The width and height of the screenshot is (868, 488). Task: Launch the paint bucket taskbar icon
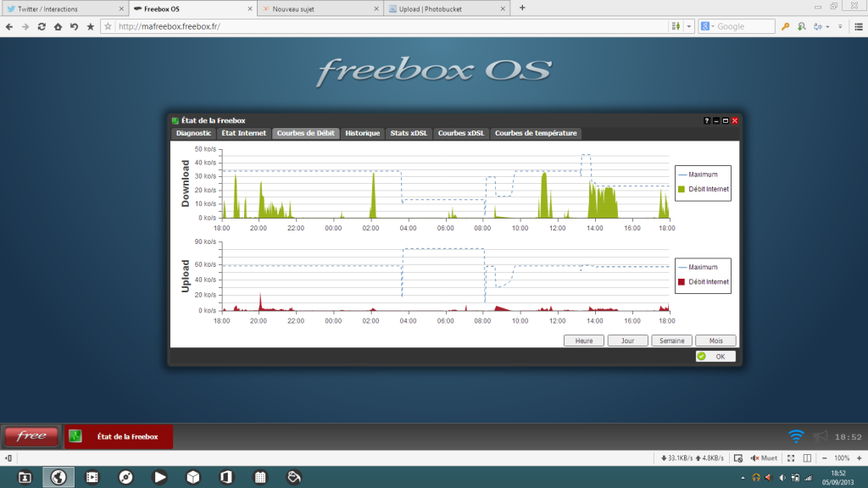(294, 477)
